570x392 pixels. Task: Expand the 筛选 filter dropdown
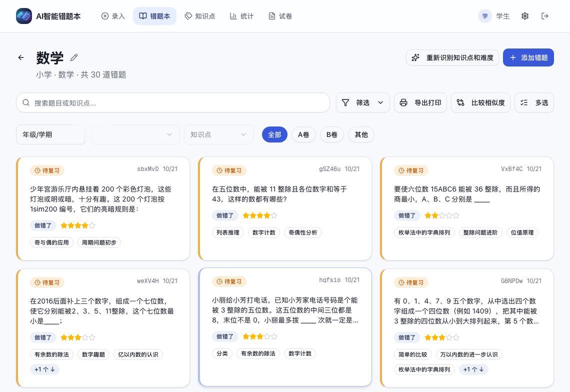363,102
